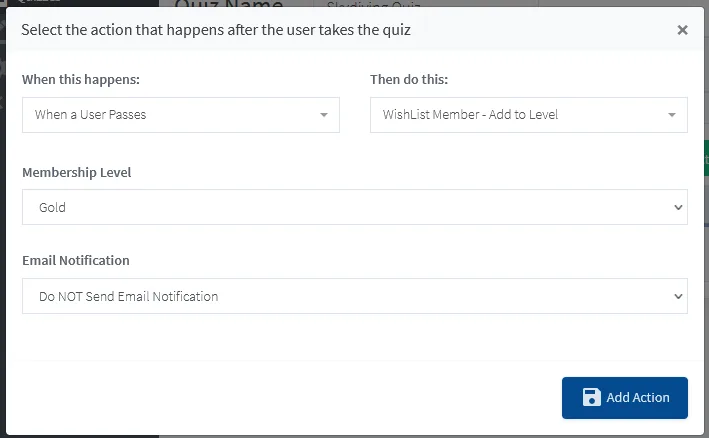709x438 pixels.
Task: Click the 'Membership Level' label
Action: 77,172
